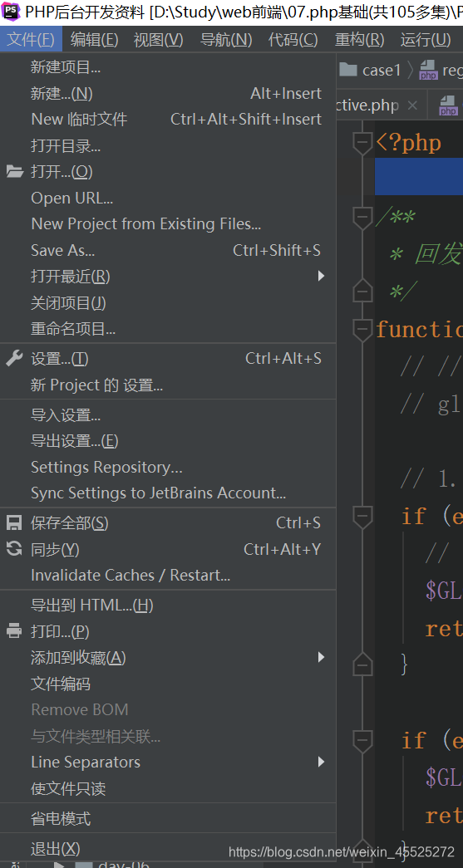Choose 新建项目... from the File menu

(x=168, y=67)
